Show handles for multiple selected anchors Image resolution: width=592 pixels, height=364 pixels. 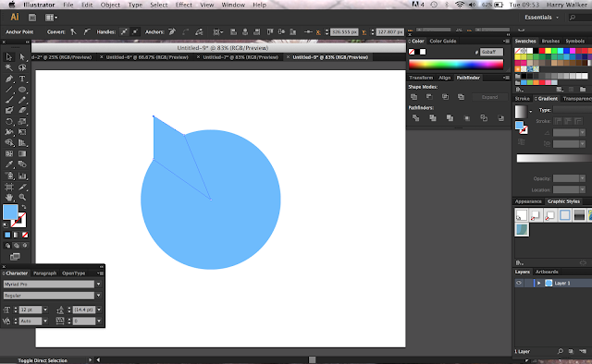(124, 32)
